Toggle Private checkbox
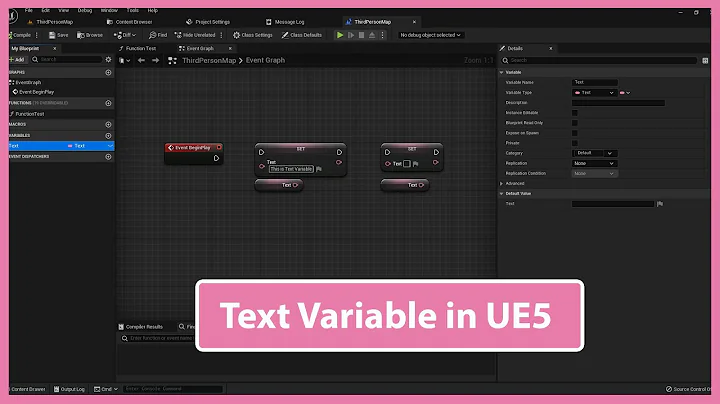The width and height of the screenshot is (720, 404). 574,143
